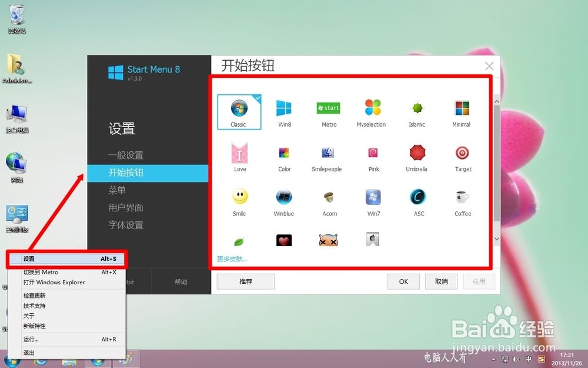The image size is (588, 368).
Task: Click 运行... in the context menu
Action: pyautogui.click(x=67, y=340)
